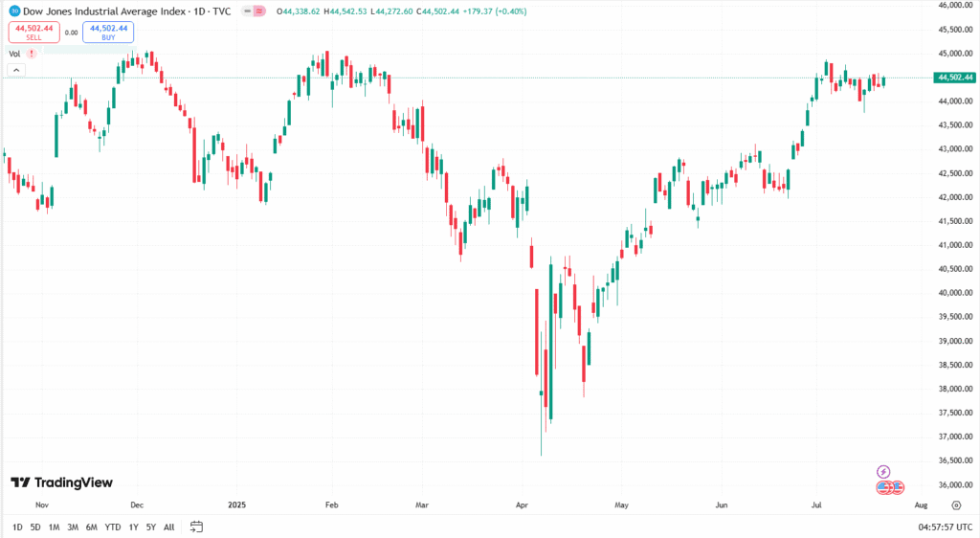The image size is (980, 538).
Task: Open the TradingView logo link
Action: [61, 483]
